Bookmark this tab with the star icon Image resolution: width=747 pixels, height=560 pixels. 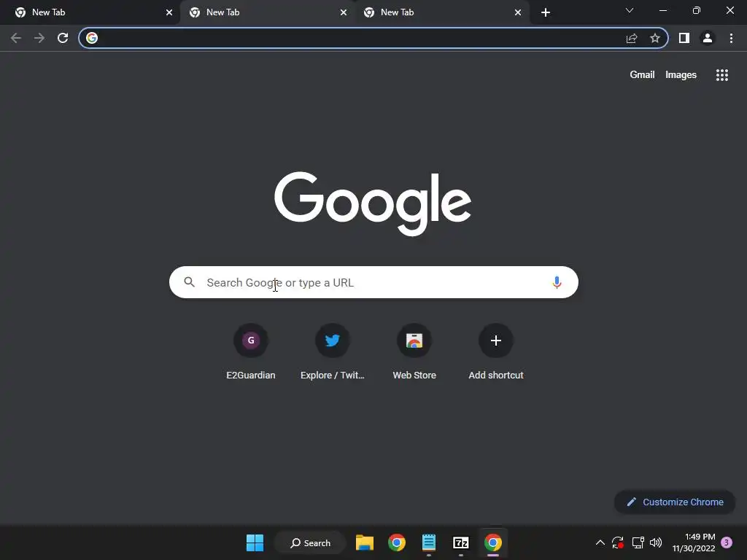655,38
